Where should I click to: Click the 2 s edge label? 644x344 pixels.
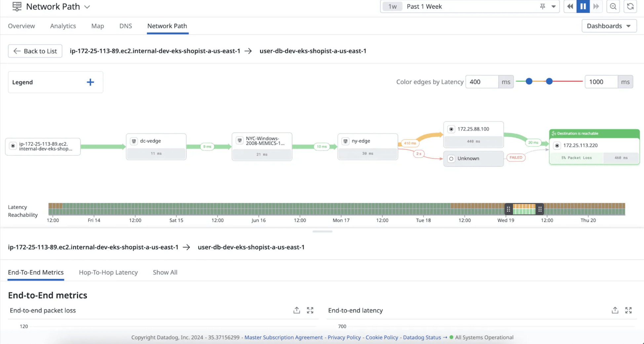pyautogui.click(x=419, y=154)
